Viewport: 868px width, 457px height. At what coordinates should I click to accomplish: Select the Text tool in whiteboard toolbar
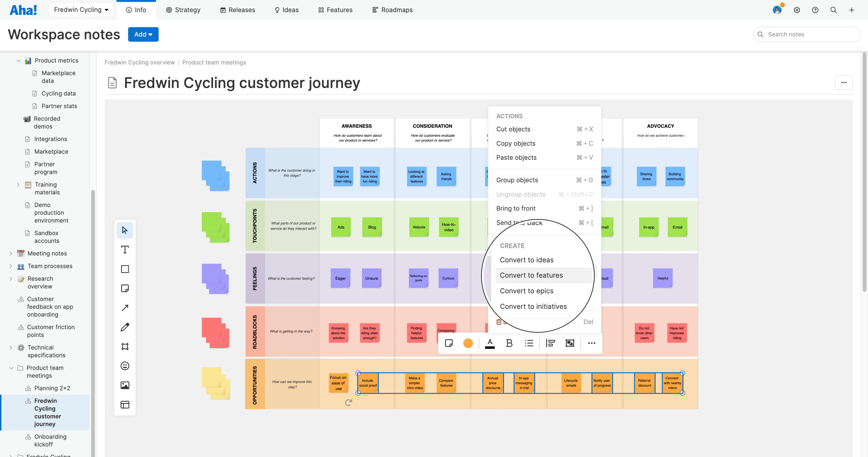click(125, 250)
